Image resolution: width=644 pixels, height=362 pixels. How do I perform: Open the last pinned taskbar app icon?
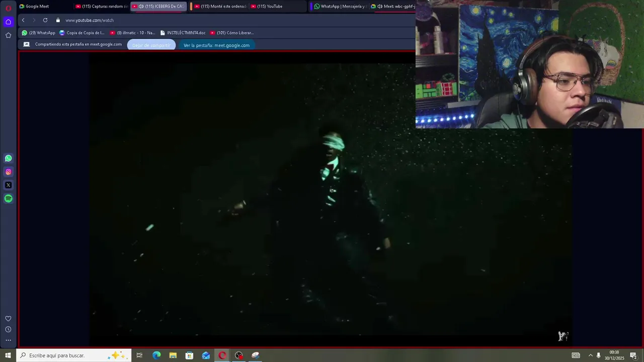[x=256, y=355]
